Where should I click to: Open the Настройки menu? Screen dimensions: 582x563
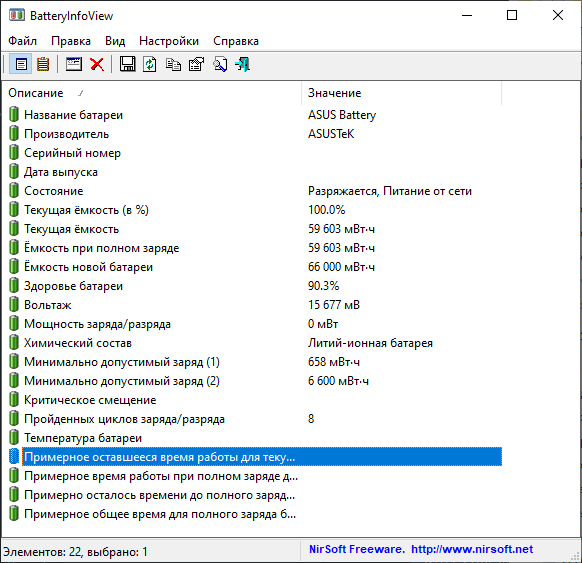pyautogui.click(x=169, y=41)
